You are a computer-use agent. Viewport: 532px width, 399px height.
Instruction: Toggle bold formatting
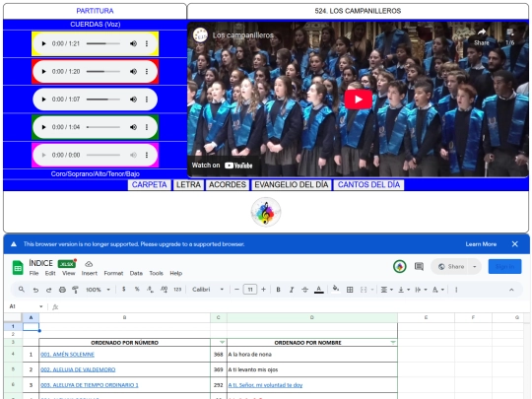[278, 290]
